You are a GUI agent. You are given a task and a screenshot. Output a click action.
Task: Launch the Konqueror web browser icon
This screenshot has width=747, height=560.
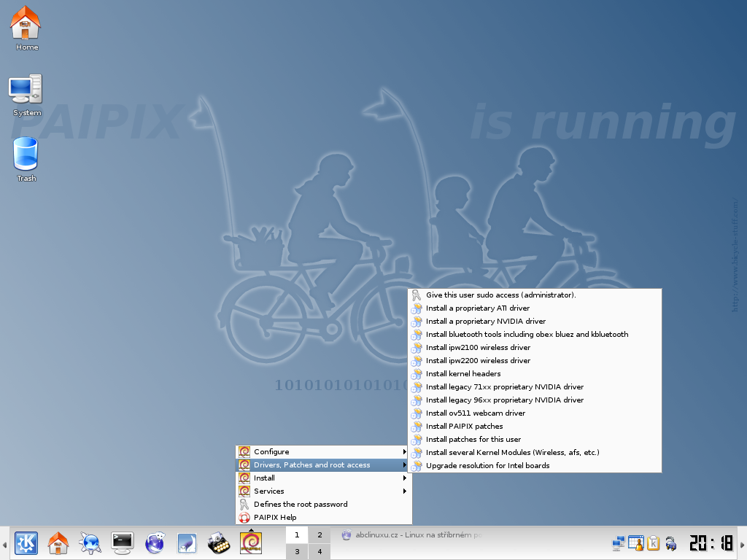pos(90,542)
